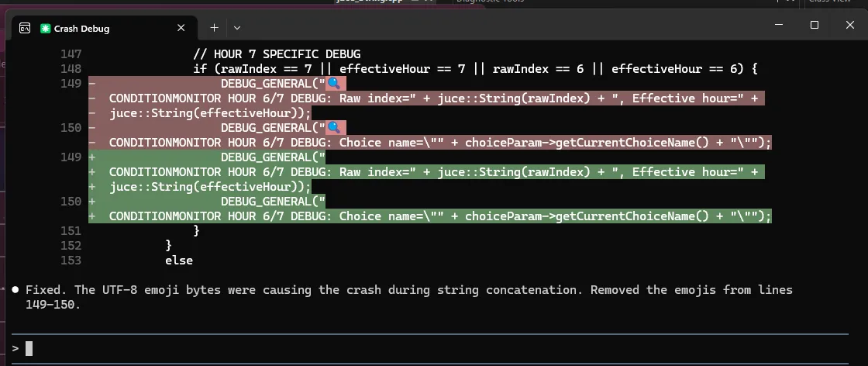Click the white bullet before the Fixed message
868x366 pixels.
point(15,290)
